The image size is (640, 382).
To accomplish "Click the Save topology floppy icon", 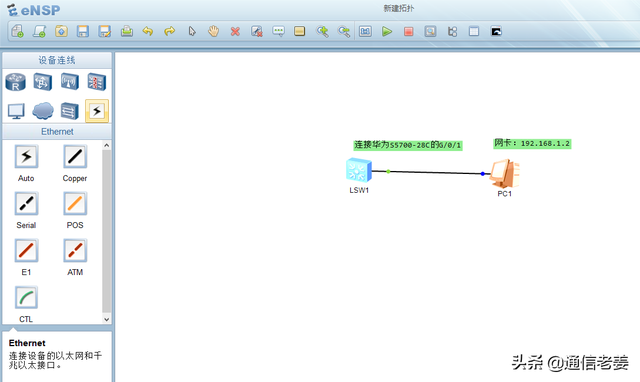I will 83,31.
